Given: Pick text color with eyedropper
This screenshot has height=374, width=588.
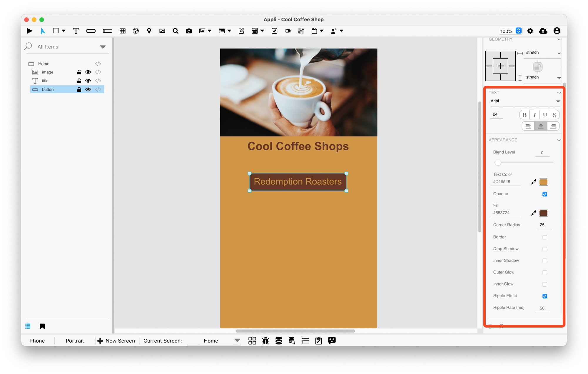Looking at the screenshot, I should (x=534, y=182).
